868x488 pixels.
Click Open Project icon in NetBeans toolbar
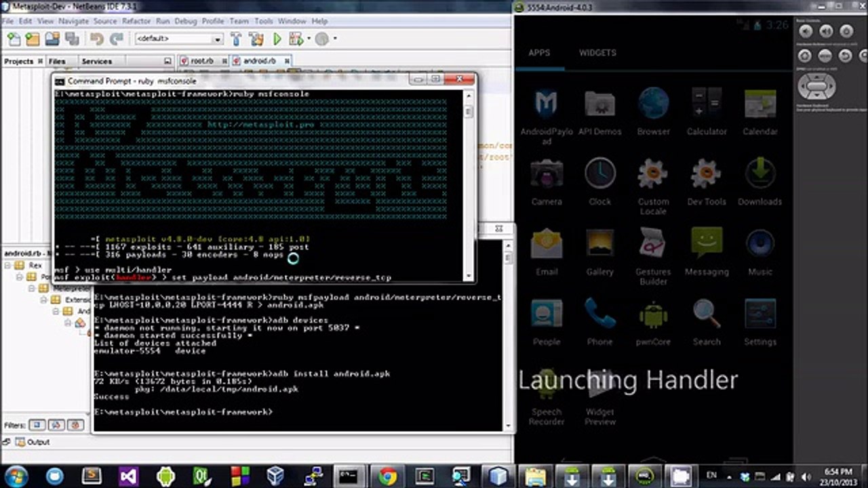tap(52, 39)
